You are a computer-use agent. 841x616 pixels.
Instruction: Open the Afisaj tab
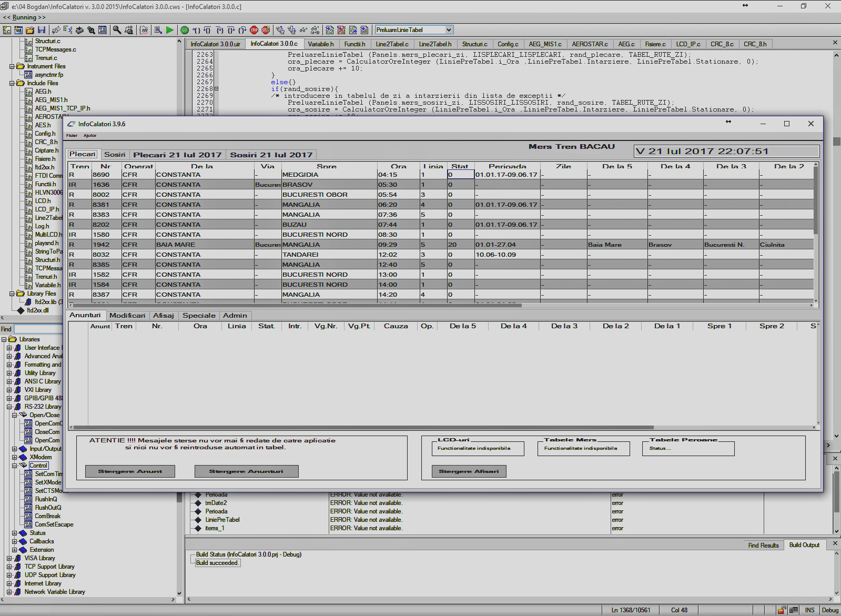coord(164,315)
